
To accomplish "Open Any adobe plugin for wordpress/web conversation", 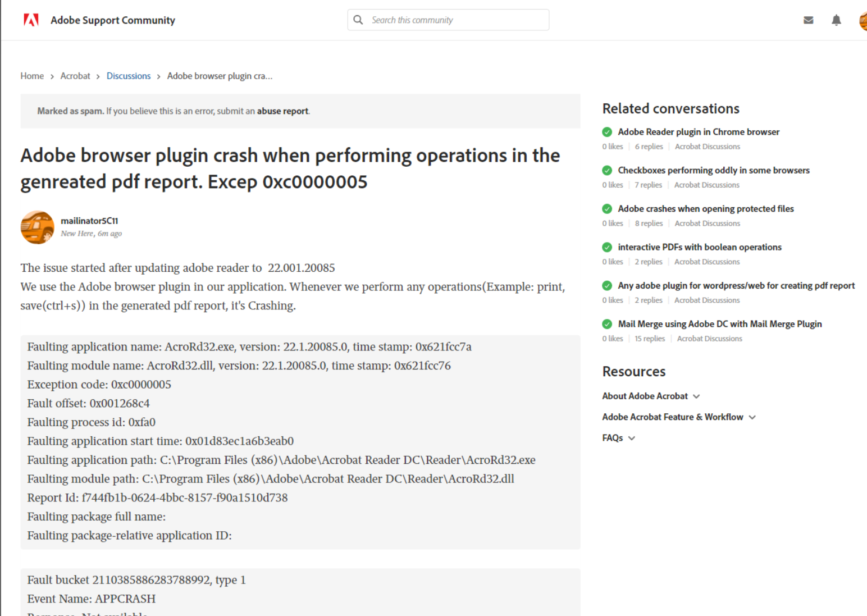I will [x=736, y=285].
